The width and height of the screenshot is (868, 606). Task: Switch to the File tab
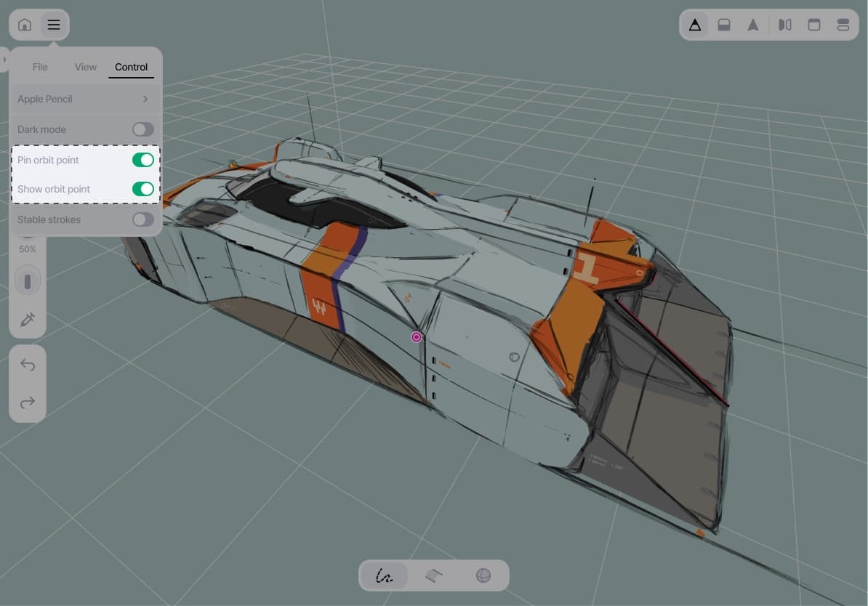pyautogui.click(x=40, y=67)
